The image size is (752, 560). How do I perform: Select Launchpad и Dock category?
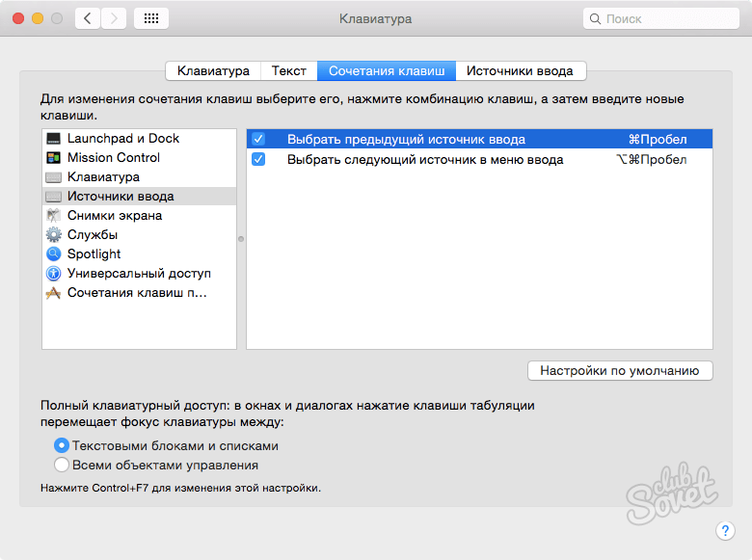[139, 139]
